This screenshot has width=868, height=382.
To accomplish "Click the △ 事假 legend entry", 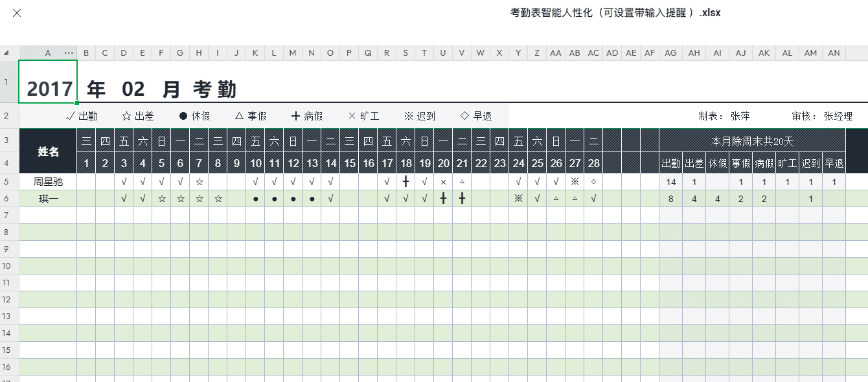I will tap(251, 117).
